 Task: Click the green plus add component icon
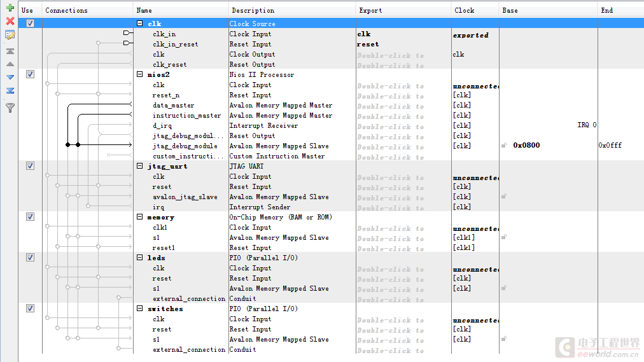click(10, 8)
